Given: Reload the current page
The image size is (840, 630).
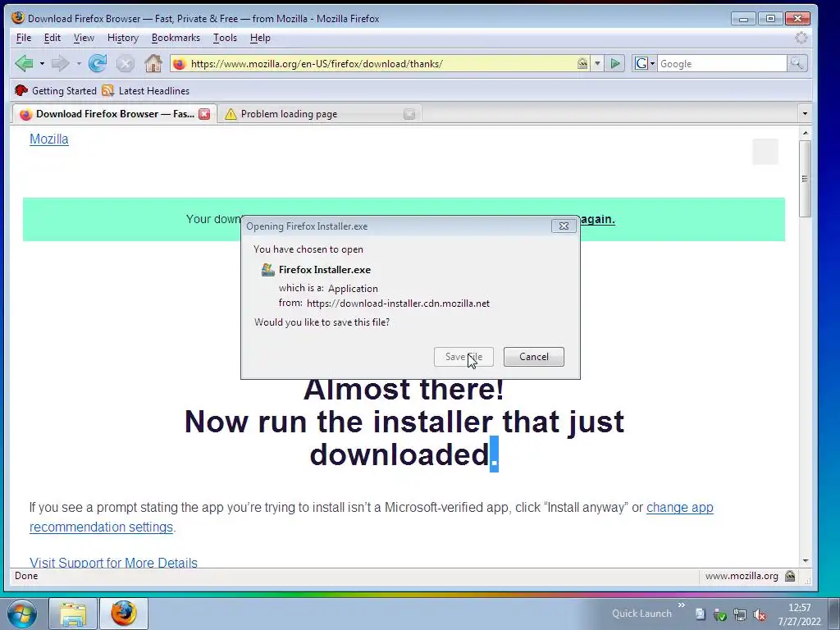Looking at the screenshot, I should point(98,64).
